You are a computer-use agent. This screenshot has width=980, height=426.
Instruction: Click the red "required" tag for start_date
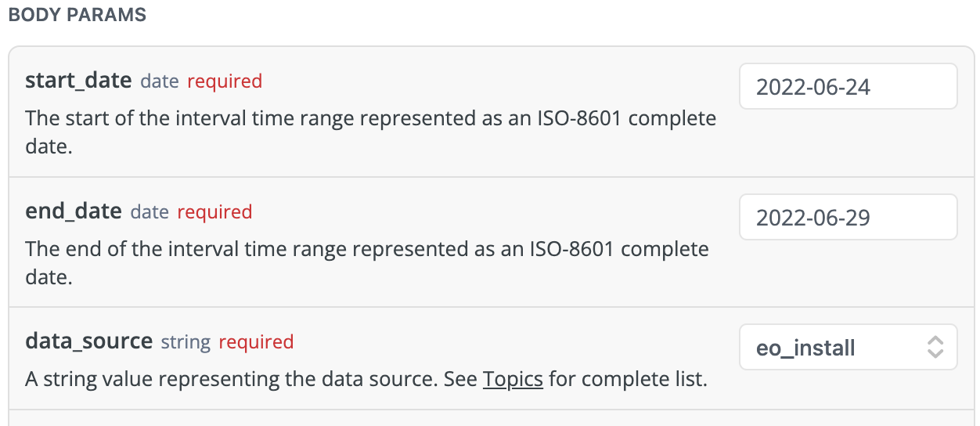point(225,81)
